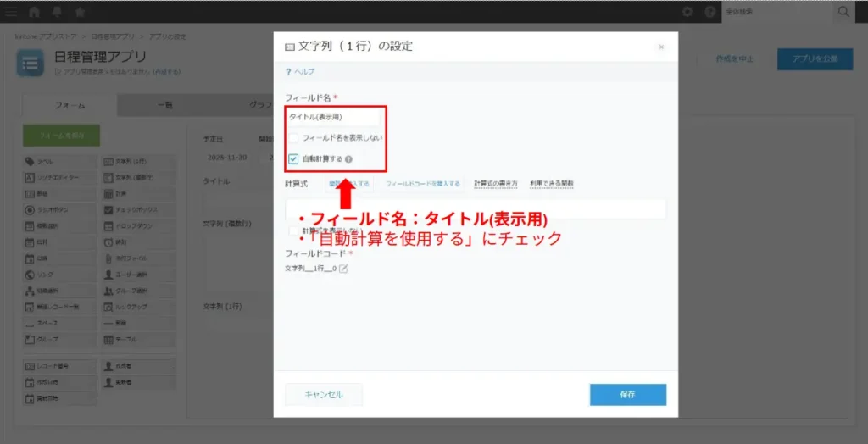Pick the 日時 (datetime) field in the palette

(60, 258)
